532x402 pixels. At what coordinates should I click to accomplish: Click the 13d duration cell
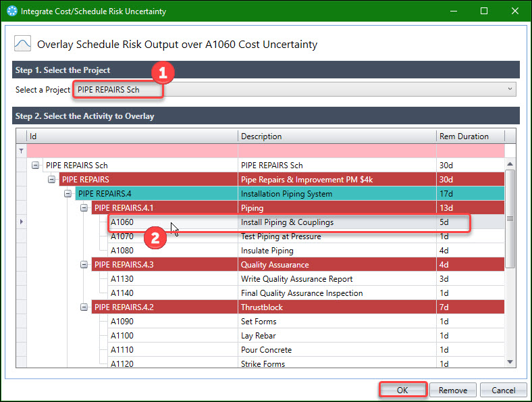click(x=471, y=208)
